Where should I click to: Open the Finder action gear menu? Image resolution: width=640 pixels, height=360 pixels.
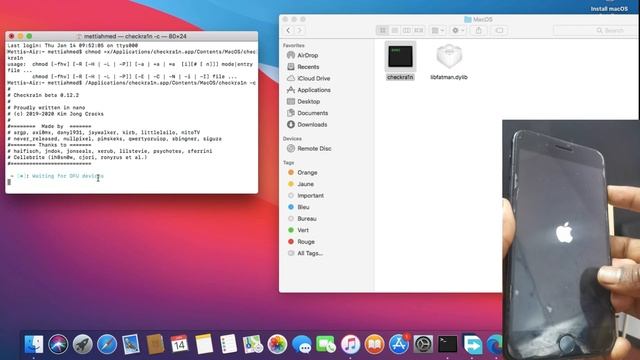(458, 30)
